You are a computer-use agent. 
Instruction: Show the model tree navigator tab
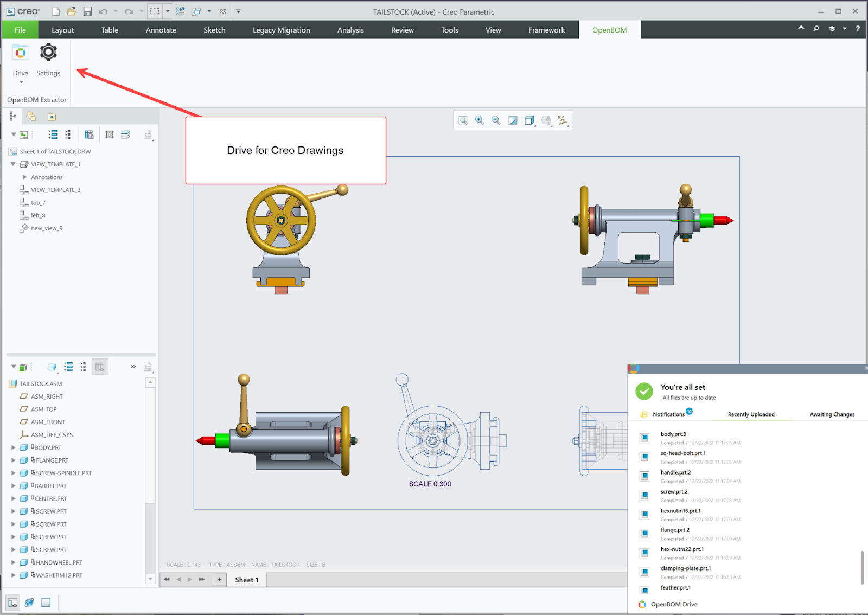(x=13, y=116)
